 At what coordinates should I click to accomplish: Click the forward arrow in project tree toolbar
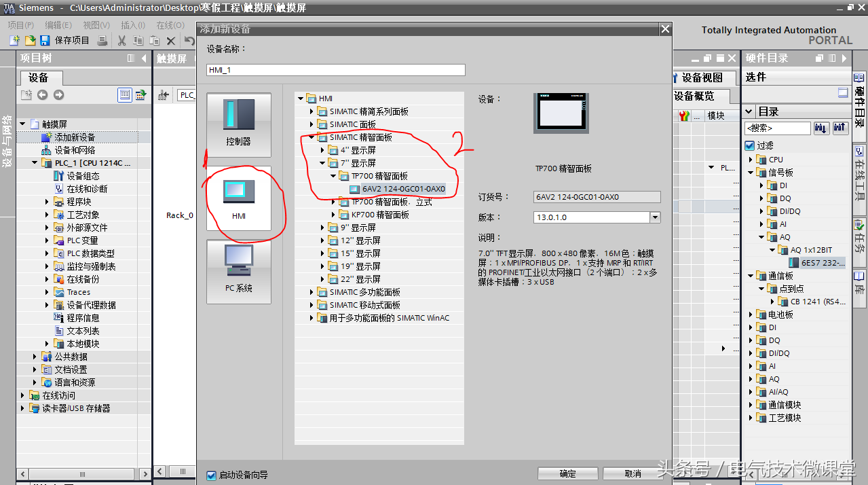point(59,95)
